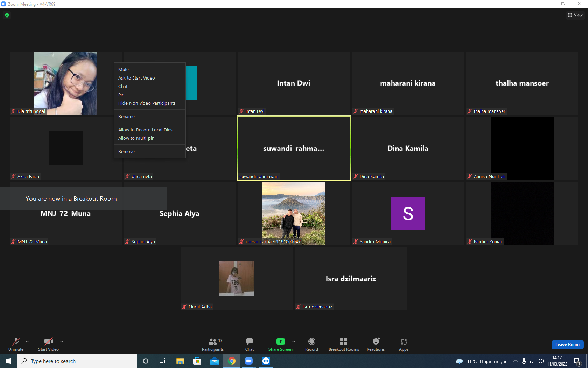Unmute the microphone
The height and width of the screenshot is (368, 588).
(16, 345)
